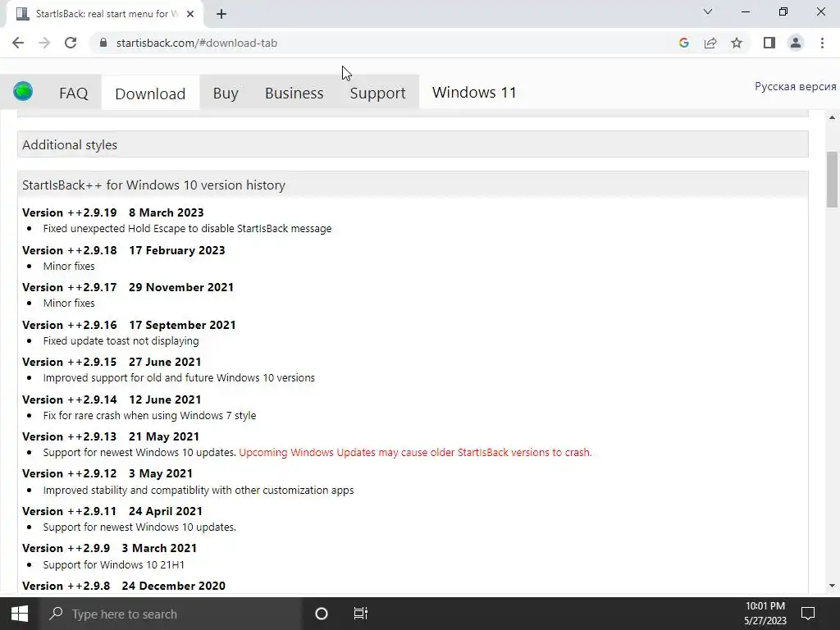The height and width of the screenshot is (630, 840).
Task: Switch to the Buy tab
Action: (x=226, y=94)
